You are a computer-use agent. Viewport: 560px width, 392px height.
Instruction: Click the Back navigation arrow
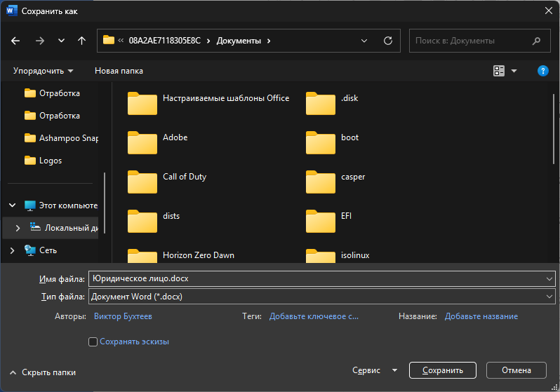pyautogui.click(x=15, y=41)
